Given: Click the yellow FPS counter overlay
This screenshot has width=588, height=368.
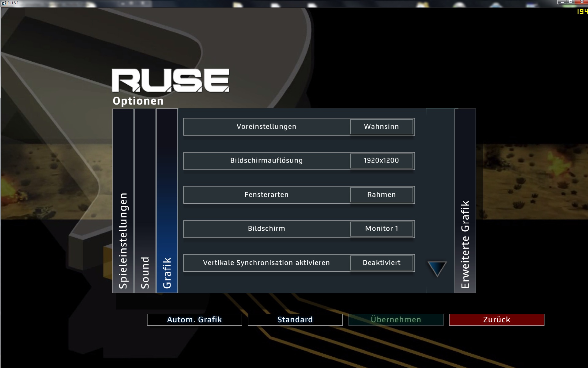Looking at the screenshot, I should 582,12.
